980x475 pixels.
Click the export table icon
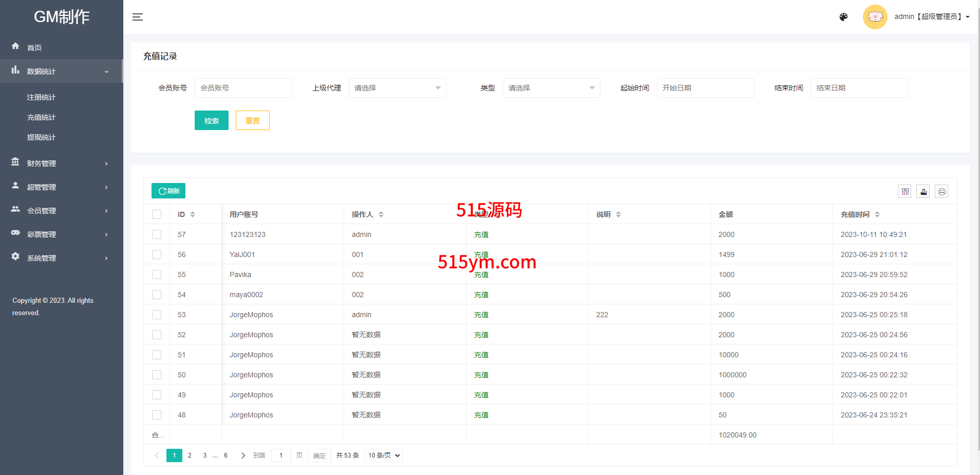coord(924,192)
